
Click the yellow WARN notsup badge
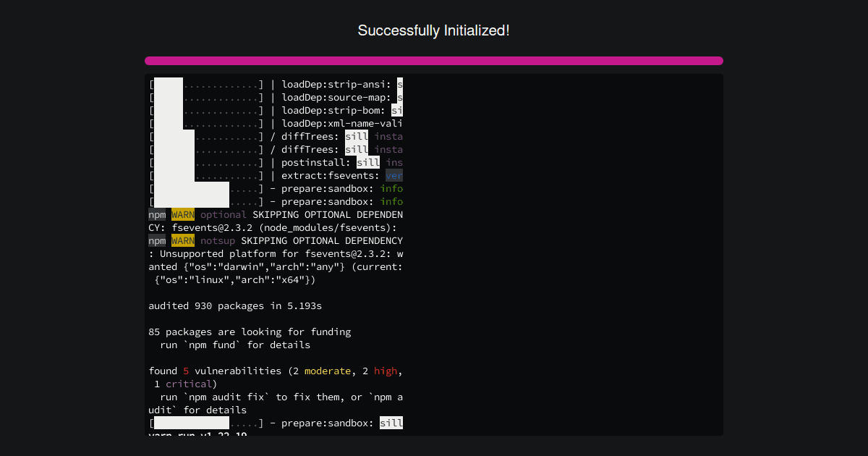(182, 240)
